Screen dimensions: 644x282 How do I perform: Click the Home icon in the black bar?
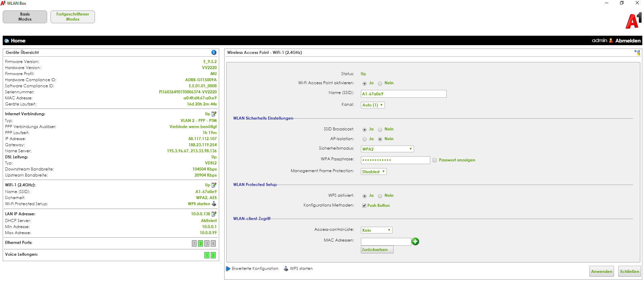tap(7, 41)
